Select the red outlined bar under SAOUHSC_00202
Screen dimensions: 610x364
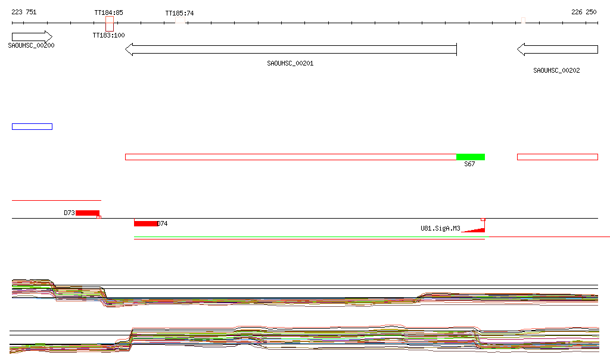tap(558, 157)
